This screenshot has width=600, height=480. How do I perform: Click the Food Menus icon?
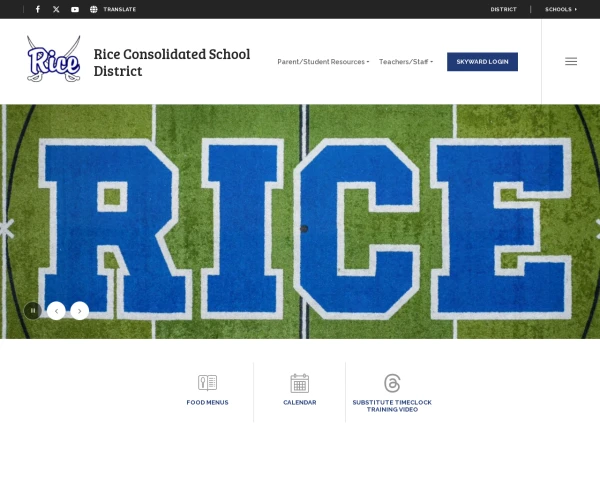[207, 382]
